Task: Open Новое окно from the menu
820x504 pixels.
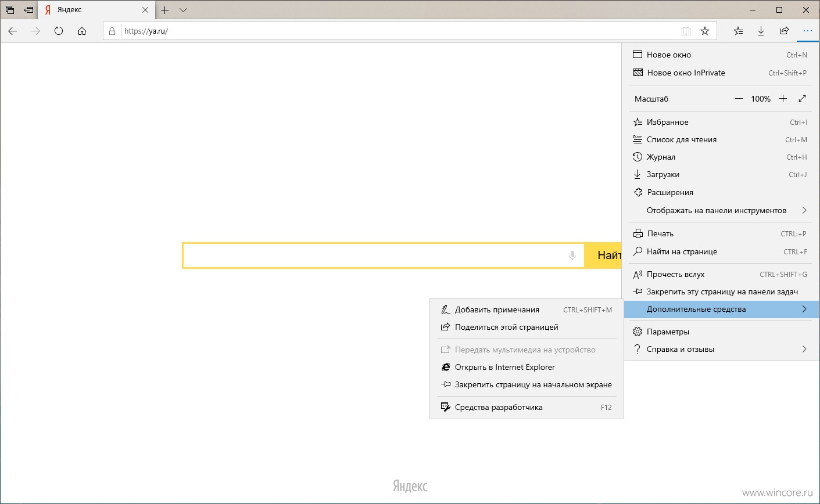Action: click(721, 55)
